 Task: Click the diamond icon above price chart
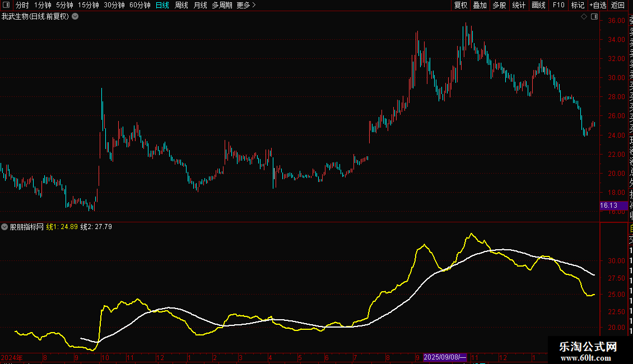click(x=584, y=17)
